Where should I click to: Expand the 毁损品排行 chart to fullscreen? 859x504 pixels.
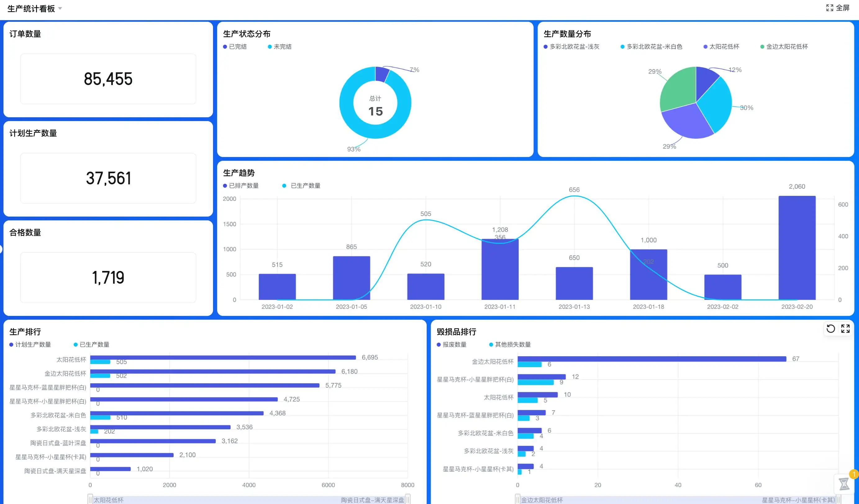[x=845, y=329]
